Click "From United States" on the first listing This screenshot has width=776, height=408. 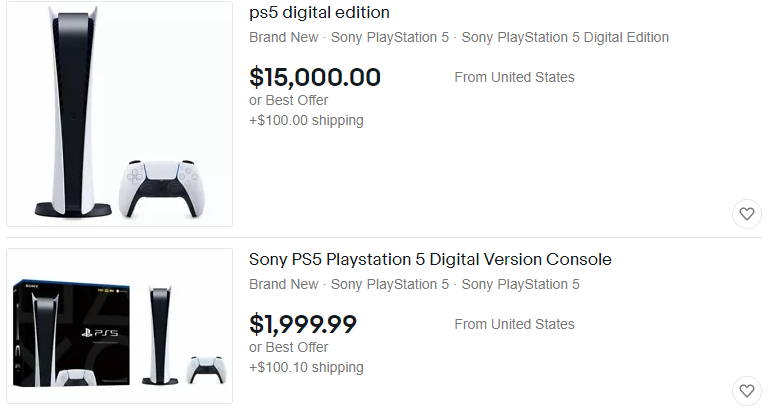tap(514, 77)
